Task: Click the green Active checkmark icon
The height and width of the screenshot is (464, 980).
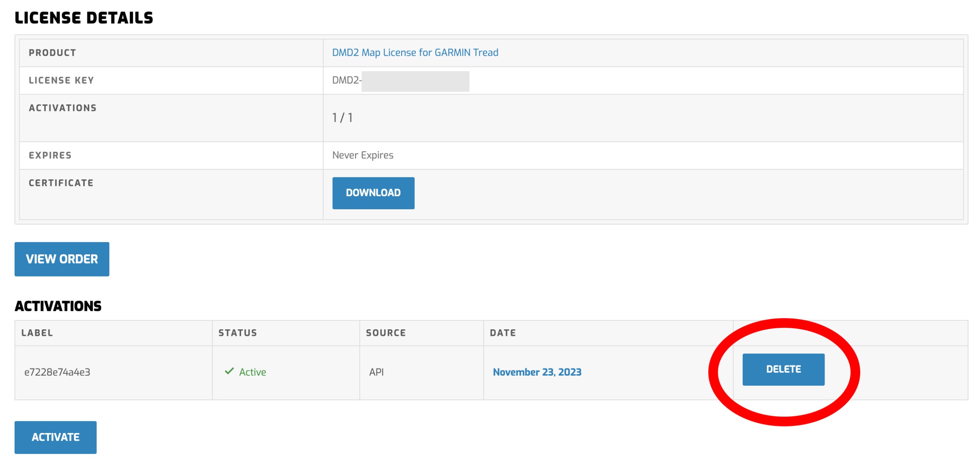Action: coord(229,371)
